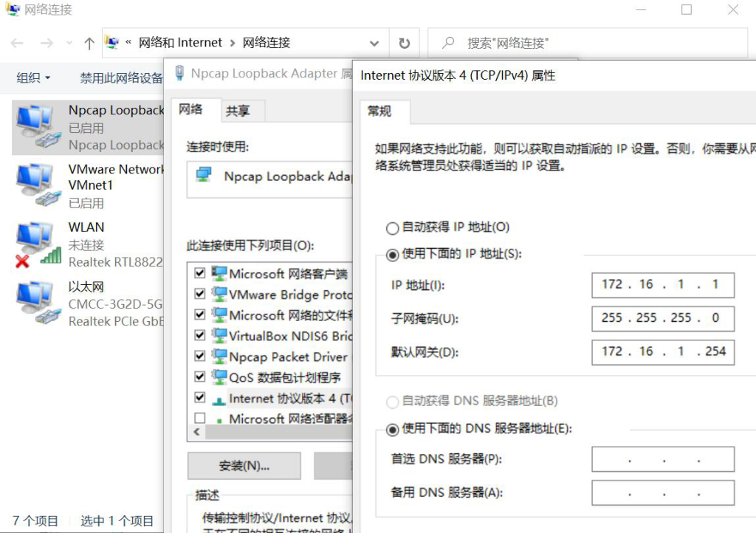Click Microsoft 网络客户端 item icon
Screen dimensions: 756x533
pos(219,273)
